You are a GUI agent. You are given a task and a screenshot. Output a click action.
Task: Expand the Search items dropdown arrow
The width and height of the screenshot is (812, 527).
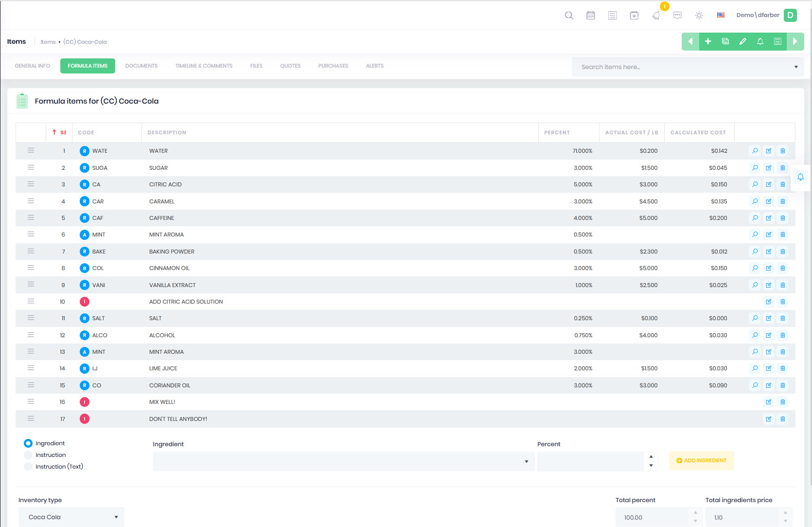(796, 67)
